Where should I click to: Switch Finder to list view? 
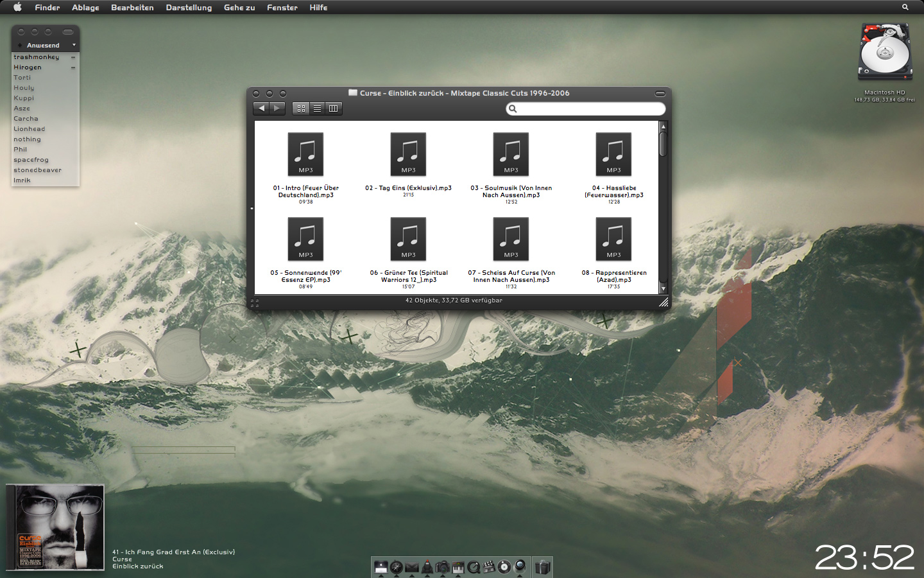317,109
